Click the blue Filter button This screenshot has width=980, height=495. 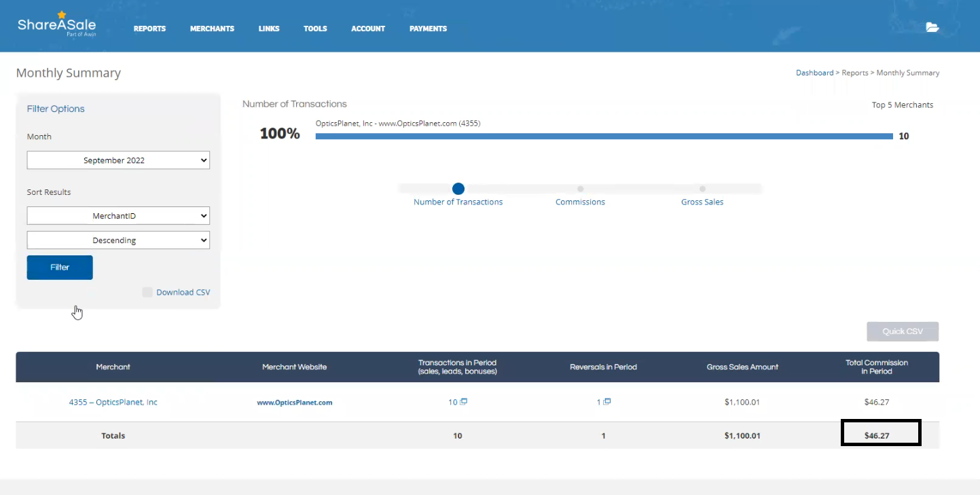point(60,268)
